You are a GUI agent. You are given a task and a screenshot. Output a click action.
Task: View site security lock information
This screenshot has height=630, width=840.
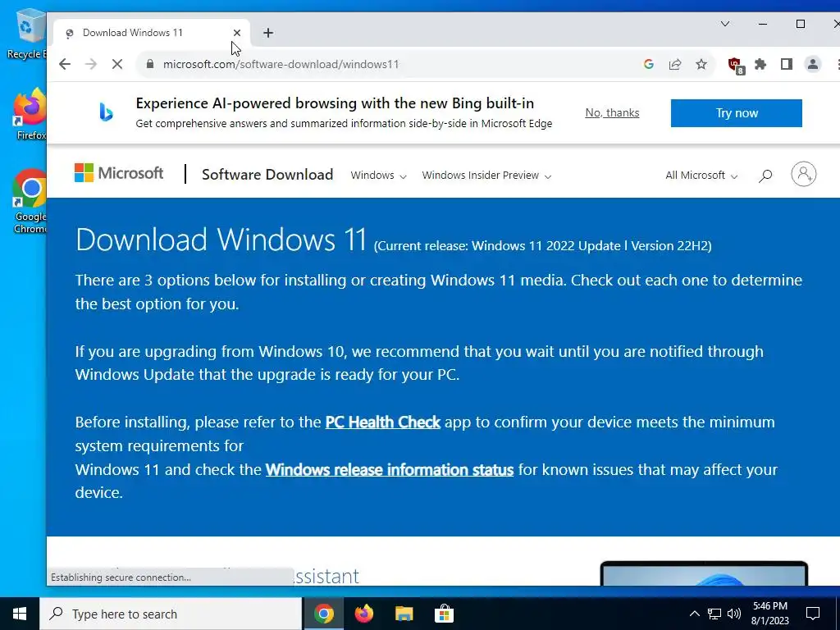(x=150, y=64)
